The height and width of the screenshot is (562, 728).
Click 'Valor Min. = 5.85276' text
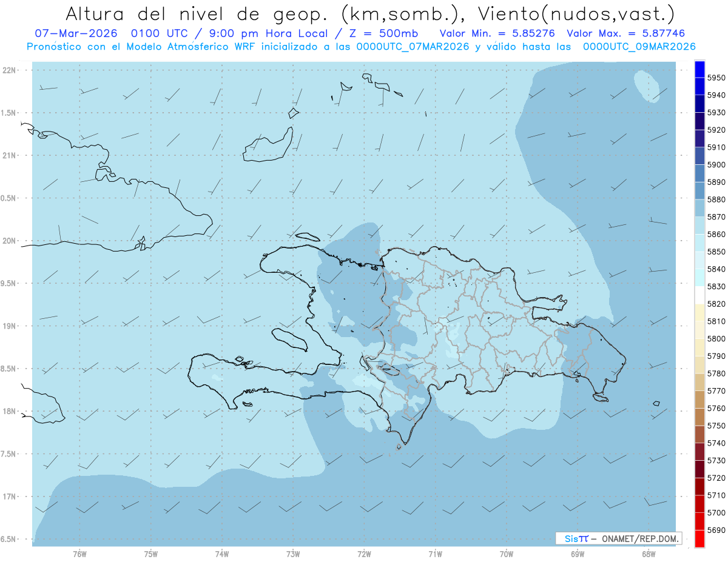tap(497, 33)
